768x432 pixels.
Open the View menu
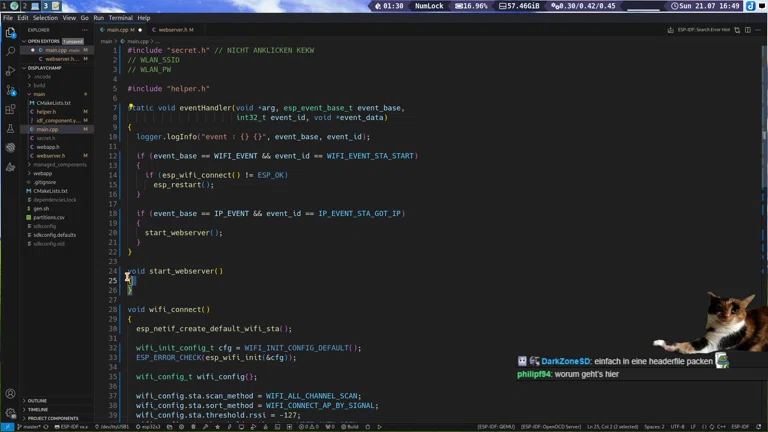pos(69,18)
